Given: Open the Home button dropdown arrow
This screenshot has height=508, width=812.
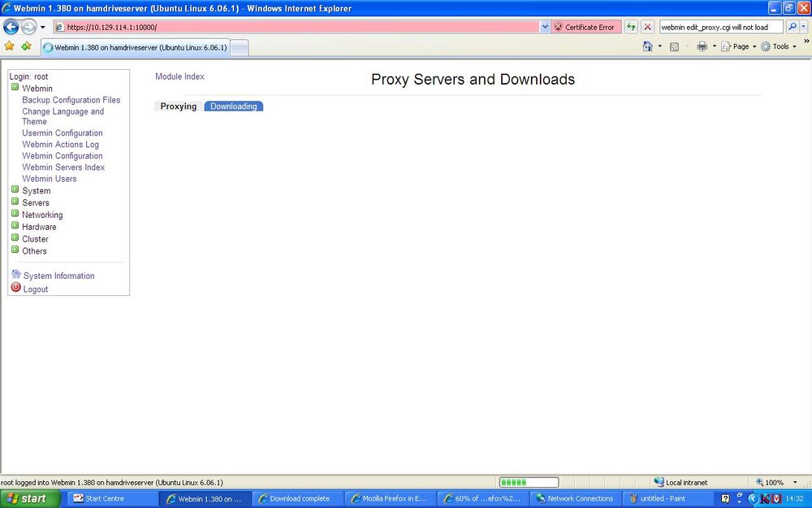Looking at the screenshot, I should 659,46.
